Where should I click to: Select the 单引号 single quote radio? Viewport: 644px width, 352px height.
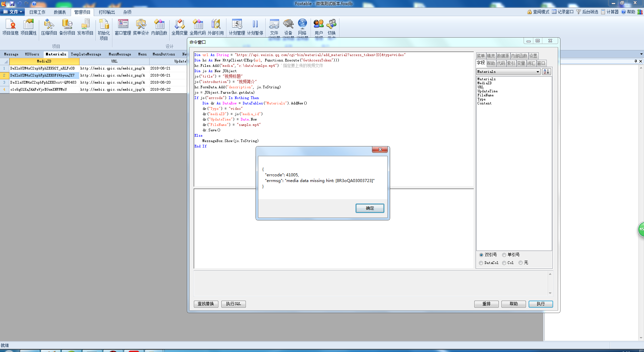[504, 255]
